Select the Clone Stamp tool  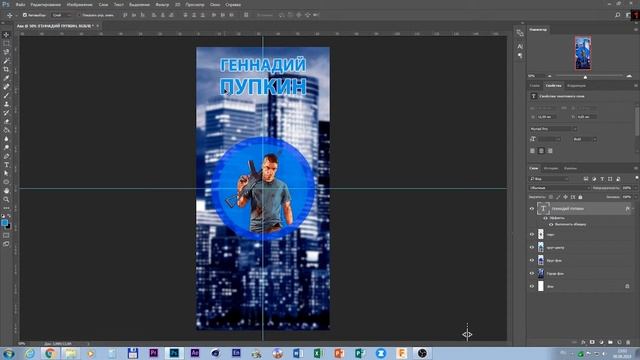6,104
